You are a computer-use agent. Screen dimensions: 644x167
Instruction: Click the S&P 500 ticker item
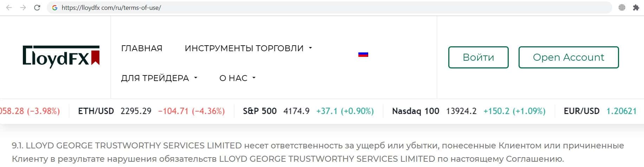point(308,111)
